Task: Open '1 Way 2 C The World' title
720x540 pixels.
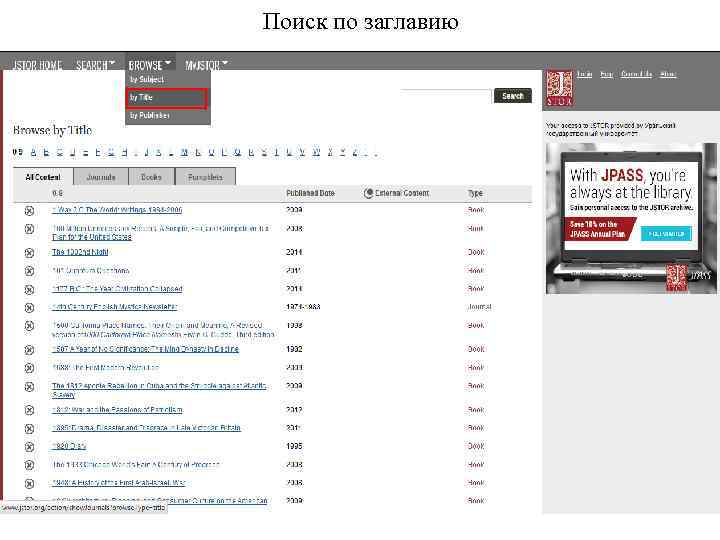Action: 117,210
